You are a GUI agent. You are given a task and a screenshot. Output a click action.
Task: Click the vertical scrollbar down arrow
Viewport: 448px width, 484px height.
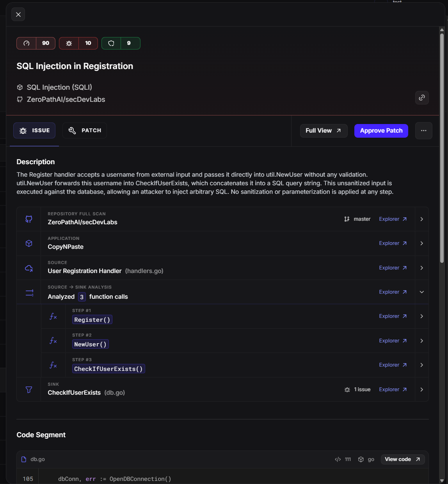(442, 480)
